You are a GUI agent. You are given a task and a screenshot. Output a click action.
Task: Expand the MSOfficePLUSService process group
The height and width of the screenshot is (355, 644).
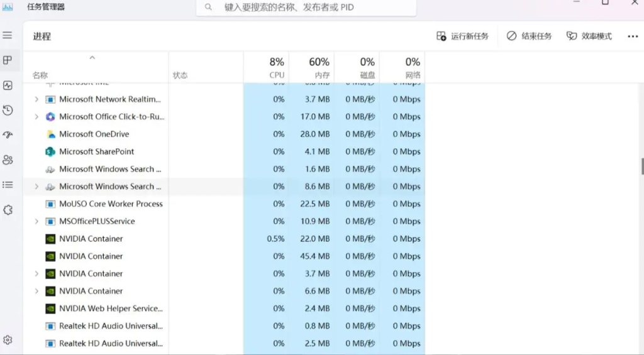pyautogui.click(x=36, y=221)
